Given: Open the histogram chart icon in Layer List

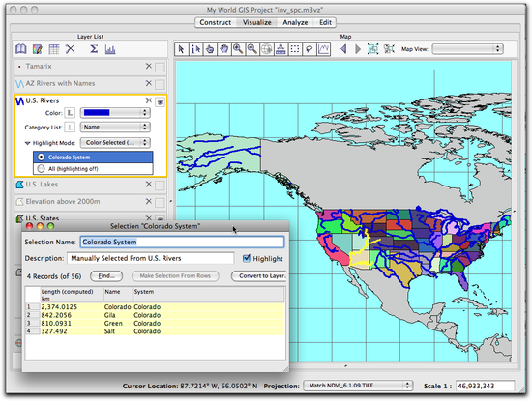Looking at the screenshot, I should (110, 49).
